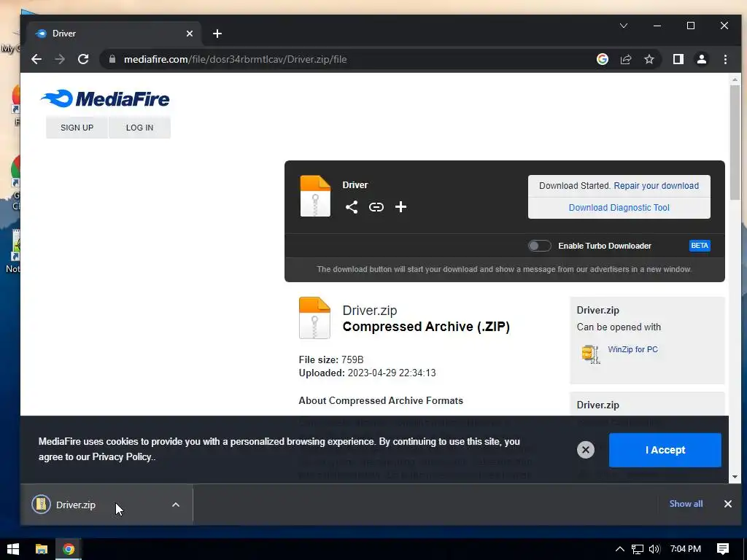747x560 pixels.
Task: Expand the Driver.zip download options chevron
Action: [x=176, y=505]
